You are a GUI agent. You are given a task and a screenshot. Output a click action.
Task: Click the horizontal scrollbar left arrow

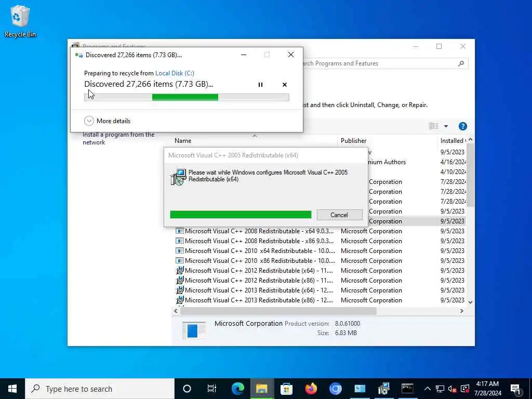pos(176,311)
